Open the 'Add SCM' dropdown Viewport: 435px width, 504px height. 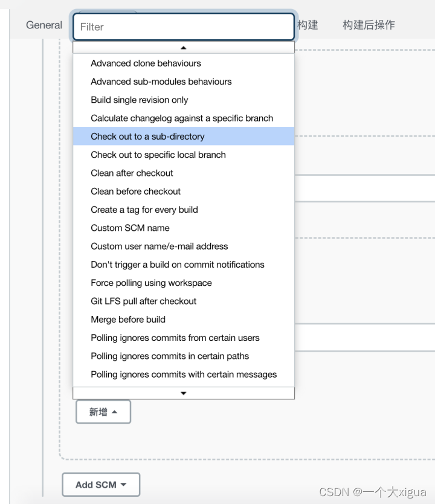point(101,484)
